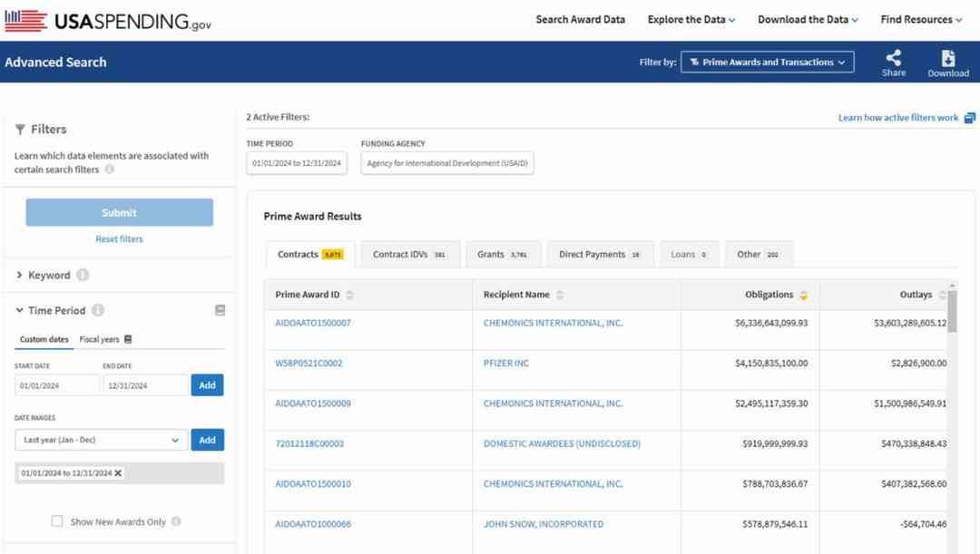Switch to the Grants tab
Image resolution: width=980 pixels, height=554 pixels.
point(503,254)
